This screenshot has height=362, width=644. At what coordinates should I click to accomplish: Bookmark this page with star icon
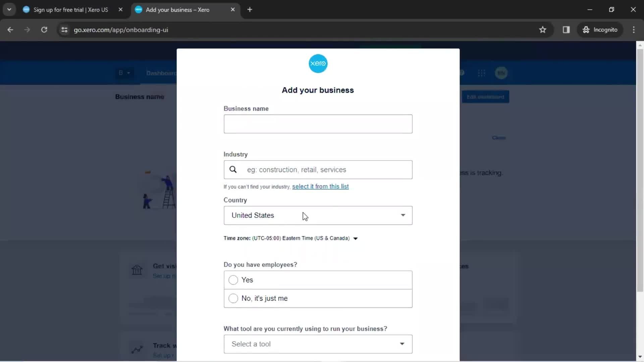click(x=543, y=30)
